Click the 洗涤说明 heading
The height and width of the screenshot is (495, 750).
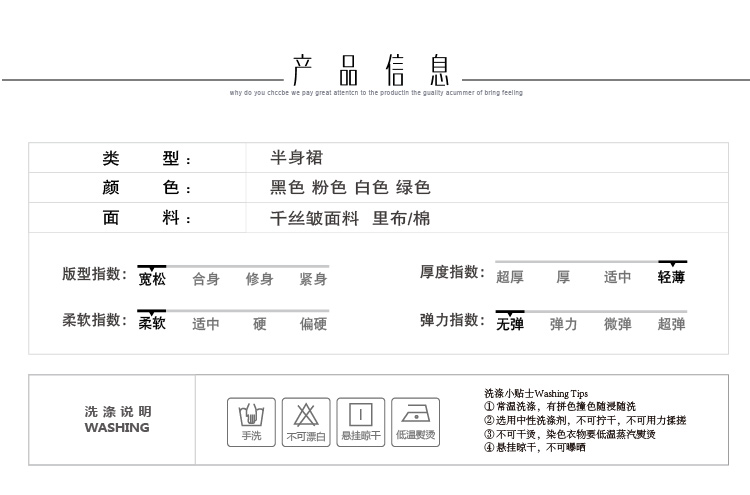pyautogui.click(x=118, y=411)
